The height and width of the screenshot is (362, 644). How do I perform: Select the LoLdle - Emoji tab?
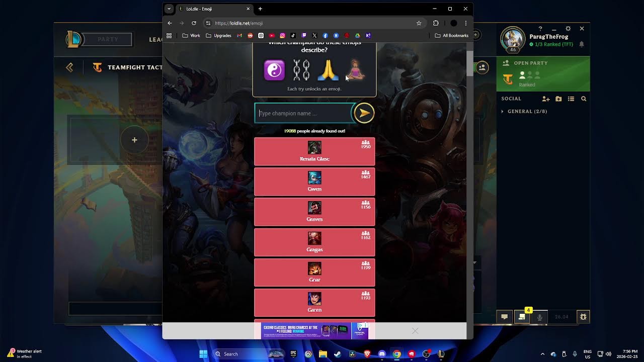click(x=215, y=9)
